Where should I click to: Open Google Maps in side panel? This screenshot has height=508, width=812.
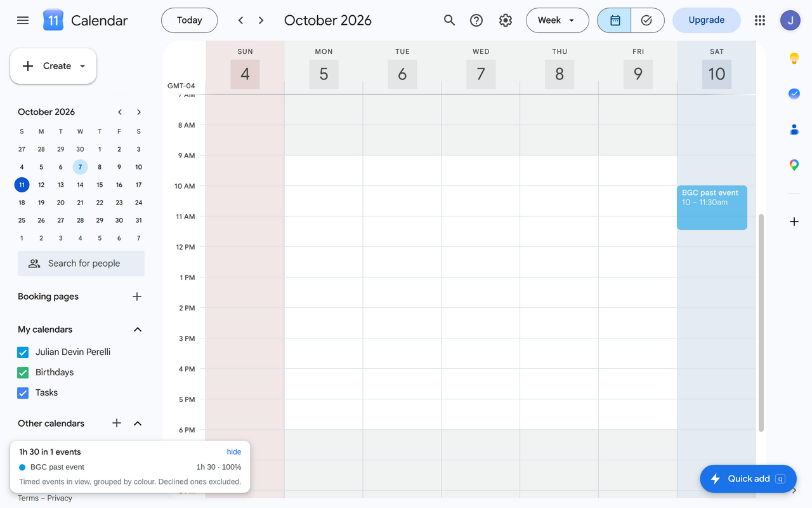coord(794,165)
